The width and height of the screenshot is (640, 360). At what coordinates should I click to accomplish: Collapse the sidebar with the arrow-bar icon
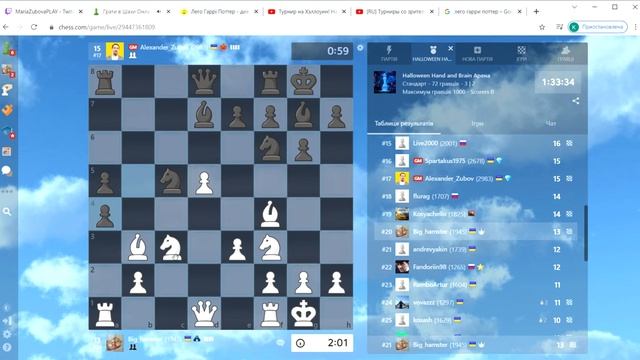click(7, 321)
